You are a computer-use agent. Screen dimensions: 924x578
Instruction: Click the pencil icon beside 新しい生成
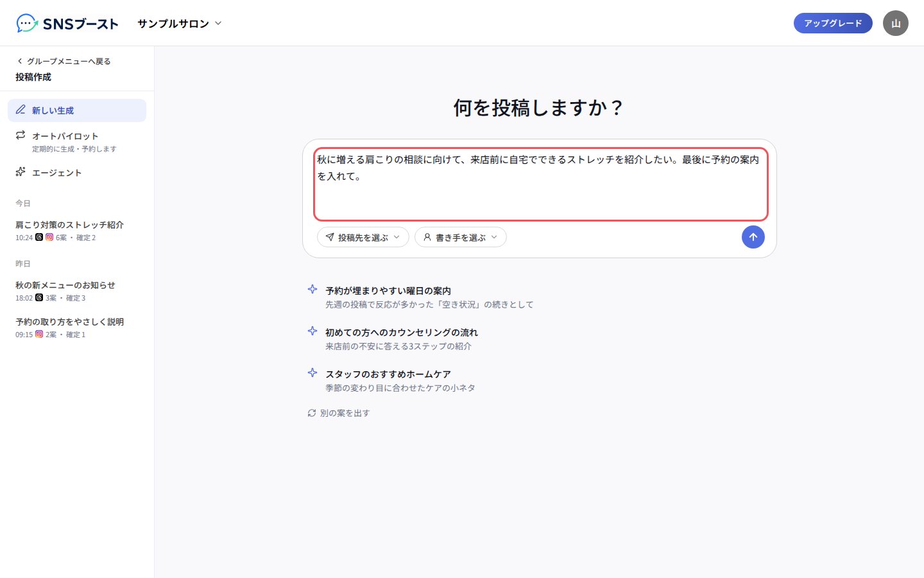point(21,110)
